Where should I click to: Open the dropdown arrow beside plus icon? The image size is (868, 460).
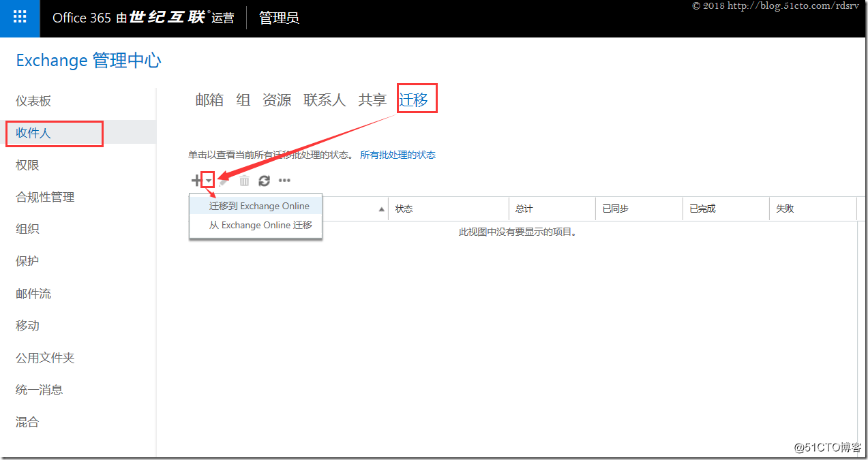(x=209, y=181)
